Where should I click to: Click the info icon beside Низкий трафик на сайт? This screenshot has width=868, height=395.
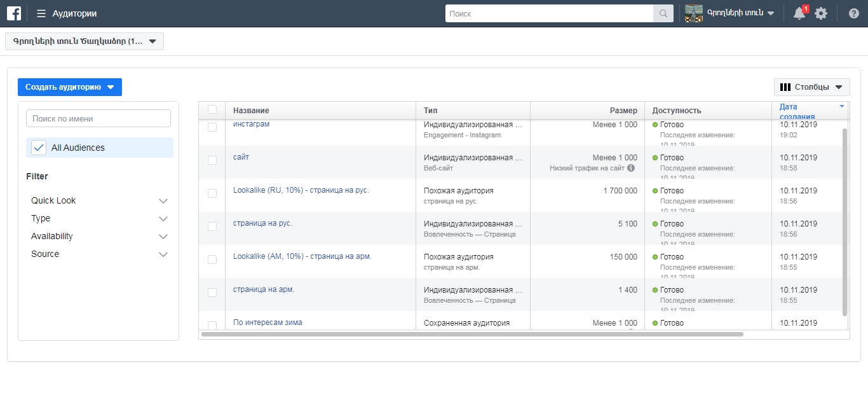631,168
